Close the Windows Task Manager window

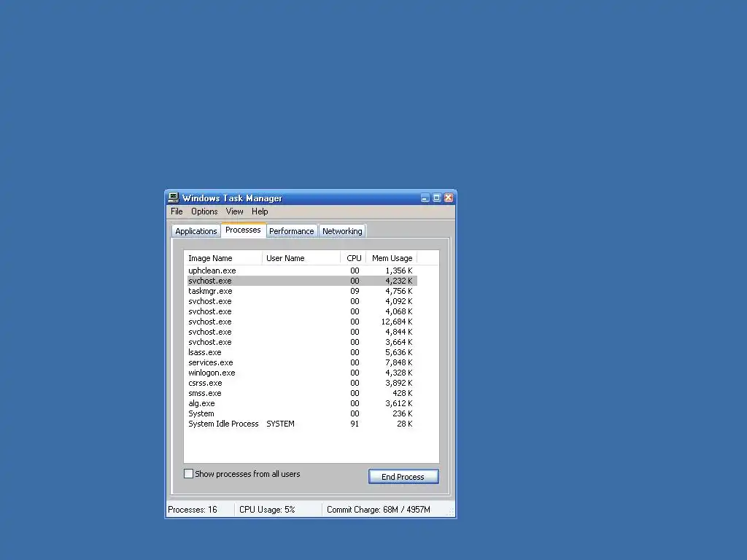click(x=449, y=198)
